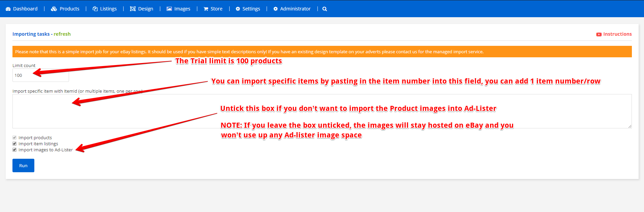The height and width of the screenshot is (212, 644).
Task: Click the Images picture icon
Action: [169, 9]
